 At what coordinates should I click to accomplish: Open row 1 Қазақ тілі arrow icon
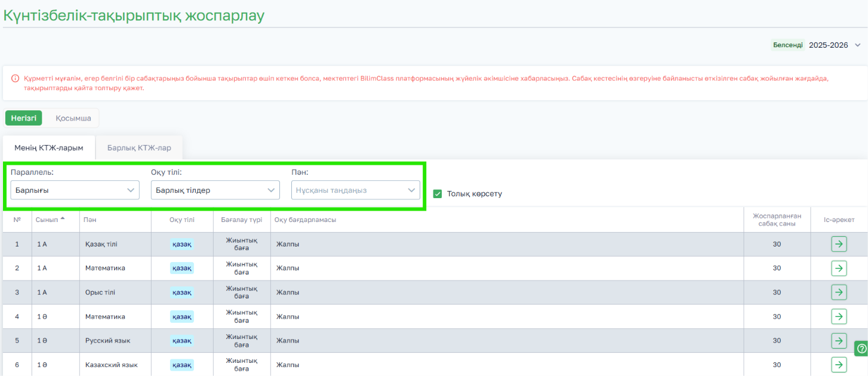click(839, 244)
